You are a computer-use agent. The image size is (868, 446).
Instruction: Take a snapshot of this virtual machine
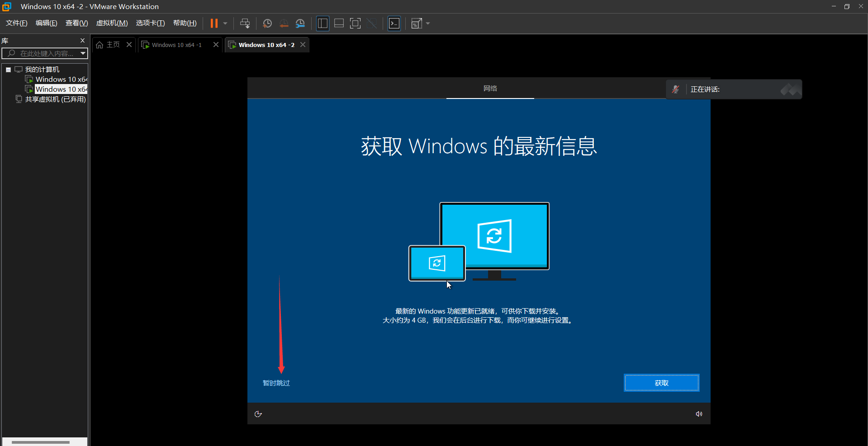267,23
